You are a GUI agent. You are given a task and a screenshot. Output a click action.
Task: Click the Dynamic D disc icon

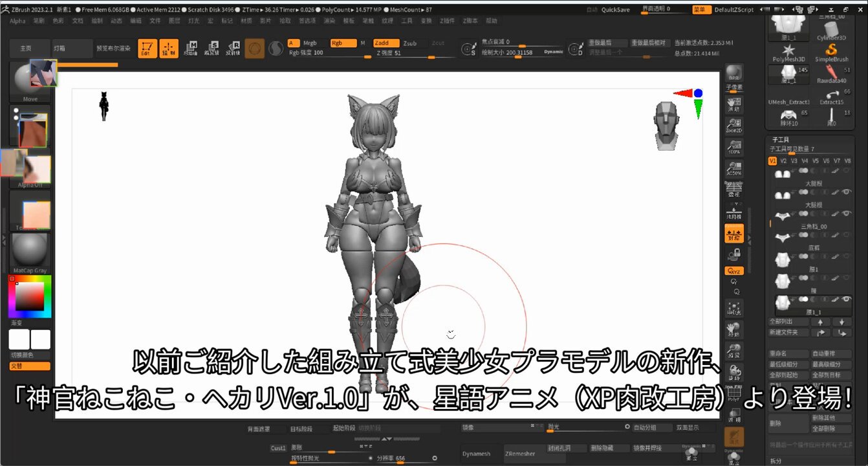575,49
